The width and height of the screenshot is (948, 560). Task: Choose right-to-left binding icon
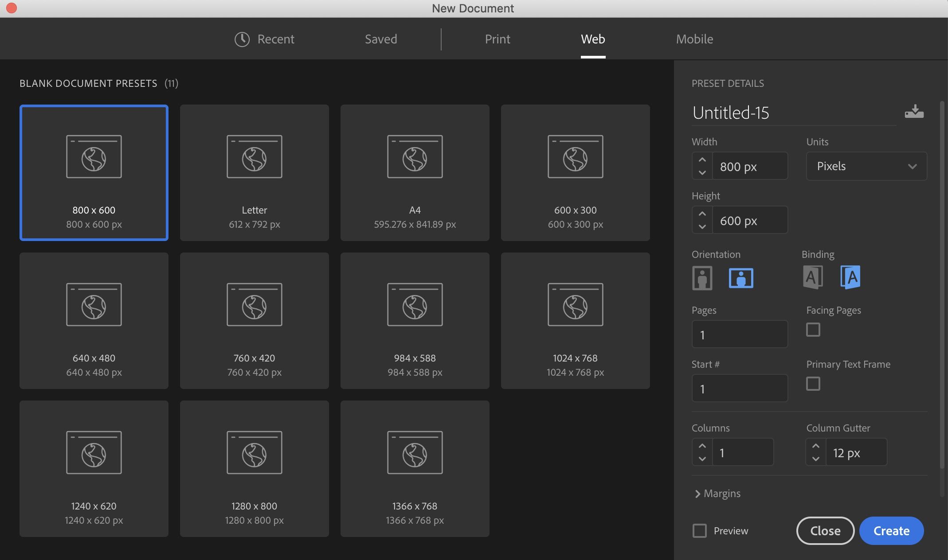[850, 277]
